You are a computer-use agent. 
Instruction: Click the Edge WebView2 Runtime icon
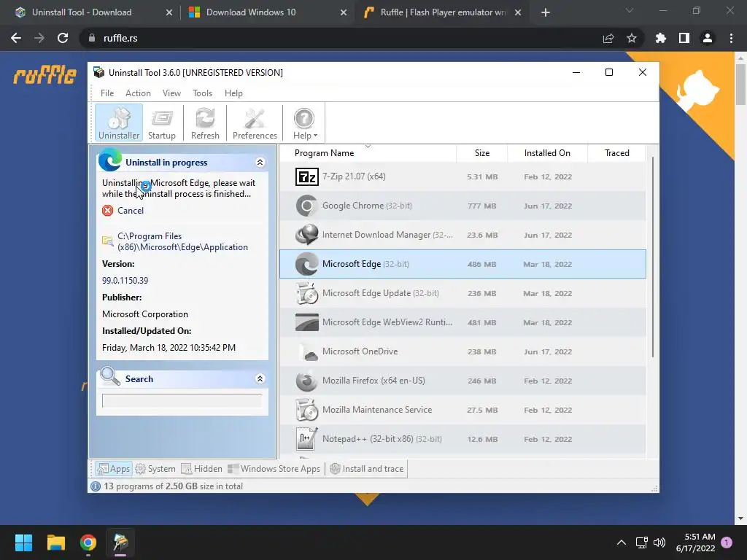pyautogui.click(x=307, y=322)
